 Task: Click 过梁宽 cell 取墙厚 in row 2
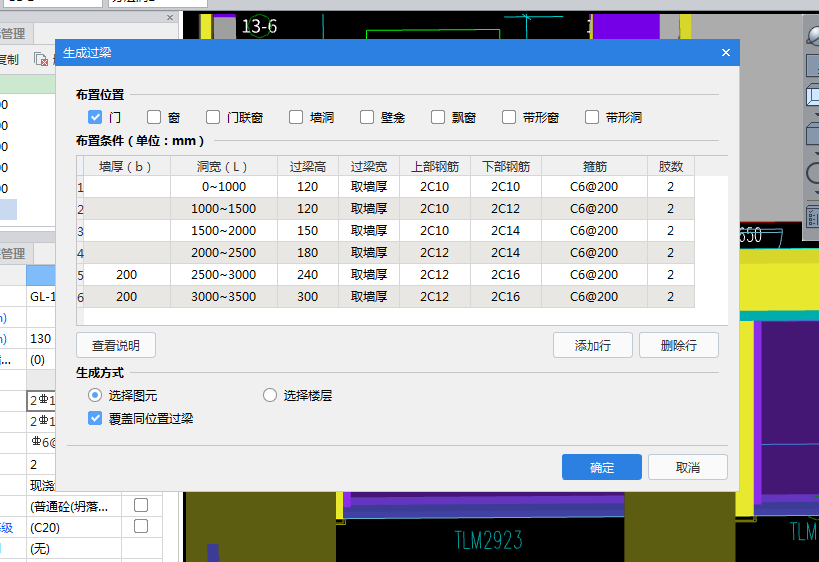point(369,209)
